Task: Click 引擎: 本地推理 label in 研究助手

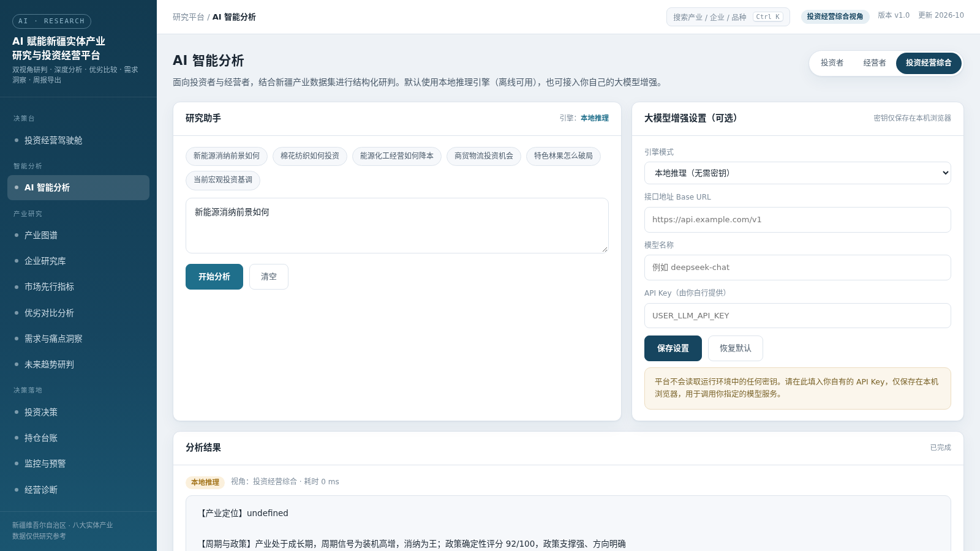Action: coord(584,118)
